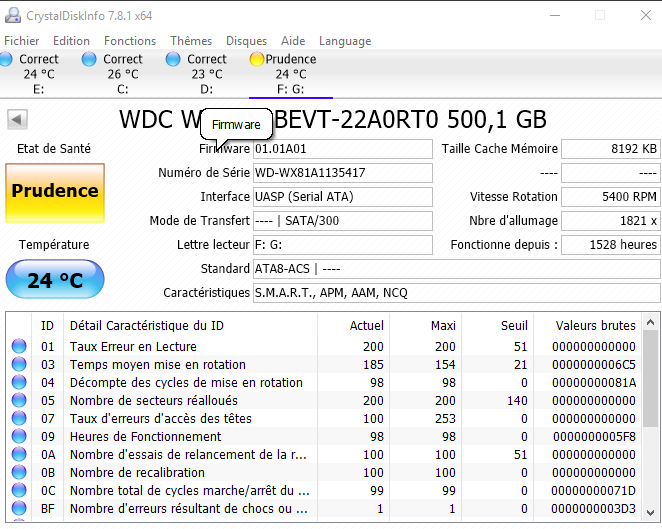
Task: Select disk F: G: Prudence tab
Action: 290,74
